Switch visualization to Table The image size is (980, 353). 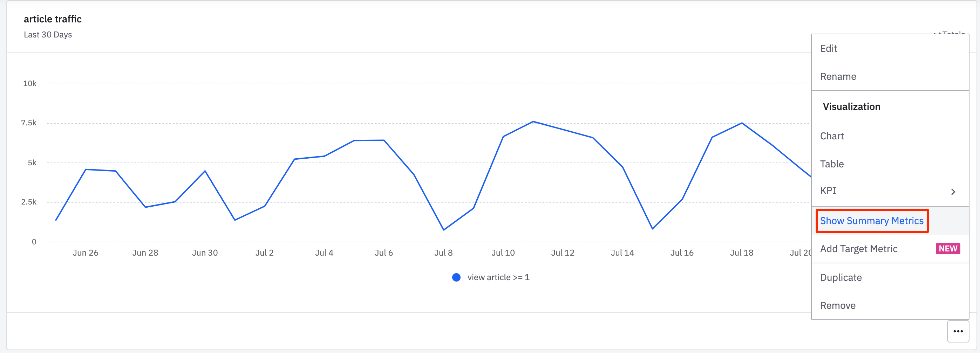(832, 164)
